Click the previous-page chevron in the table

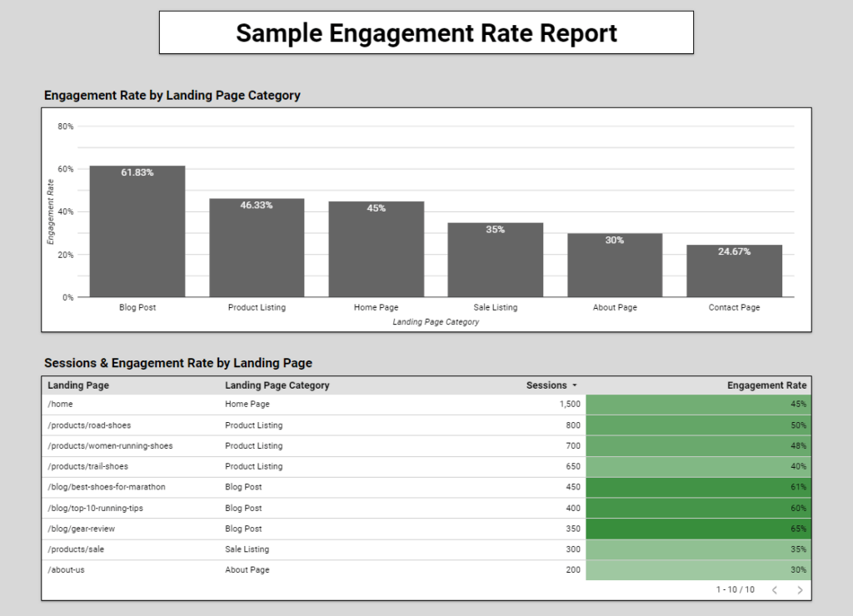pyautogui.click(x=774, y=589)
